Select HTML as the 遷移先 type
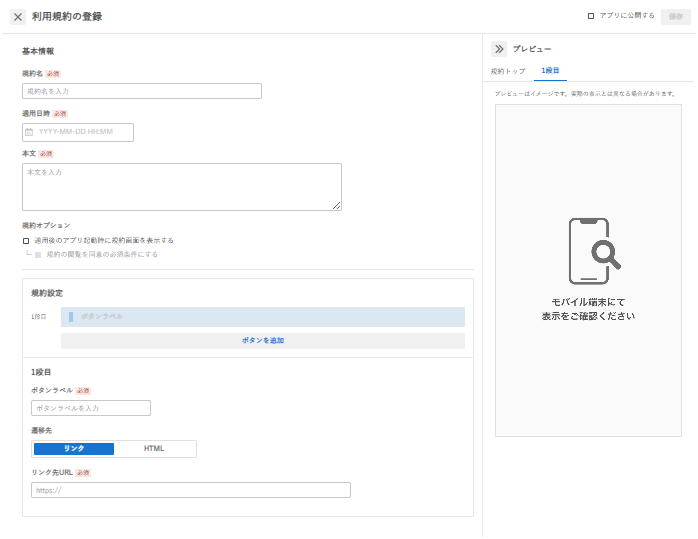The width and height of the screenshot is (698, 539). (154, 449)
